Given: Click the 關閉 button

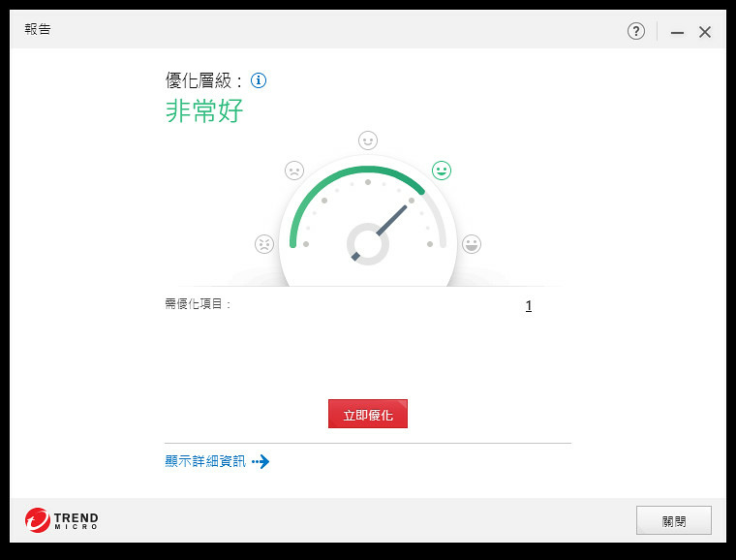Looking at the screenshot, I should click(674, 520).
